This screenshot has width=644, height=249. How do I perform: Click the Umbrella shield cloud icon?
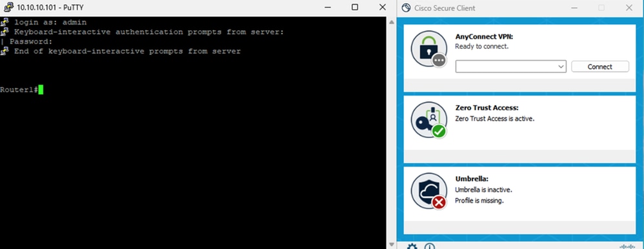click(x=428, y=191)
